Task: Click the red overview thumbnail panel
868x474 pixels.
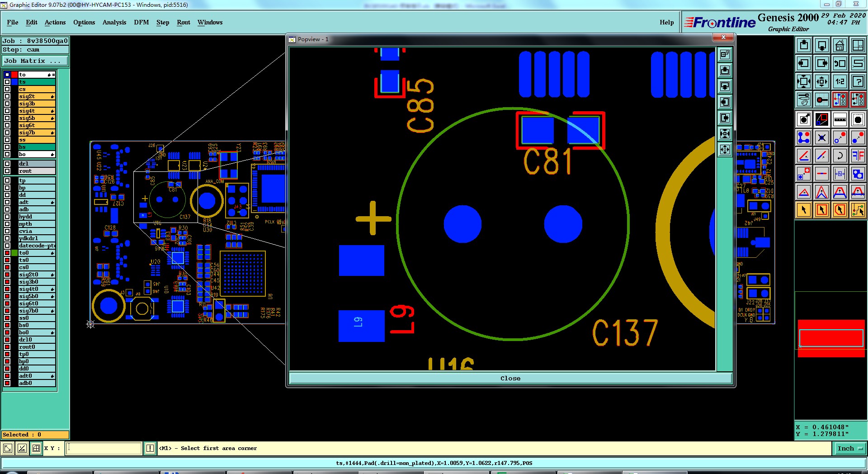Action: (831, 338)
